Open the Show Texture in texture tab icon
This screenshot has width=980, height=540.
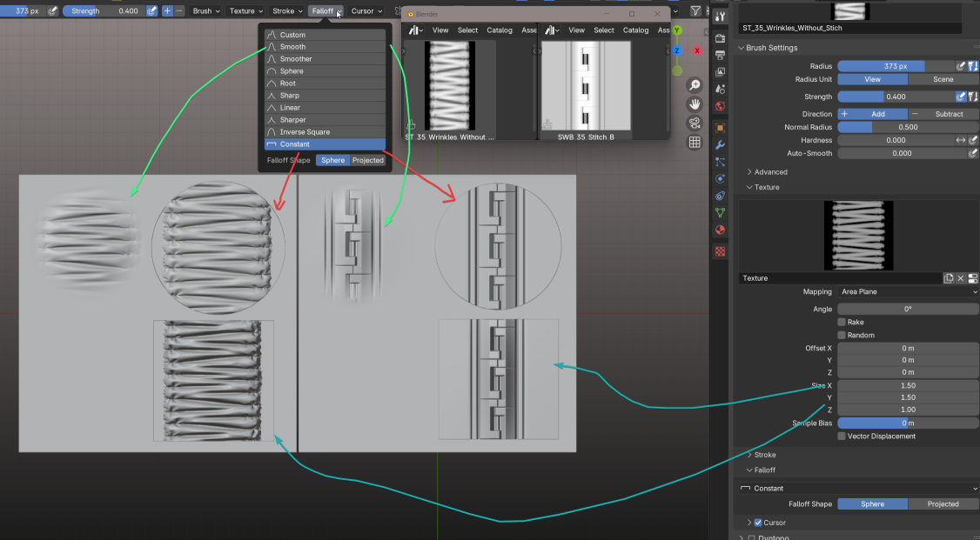pyautogui.click(x=972, y=278)
